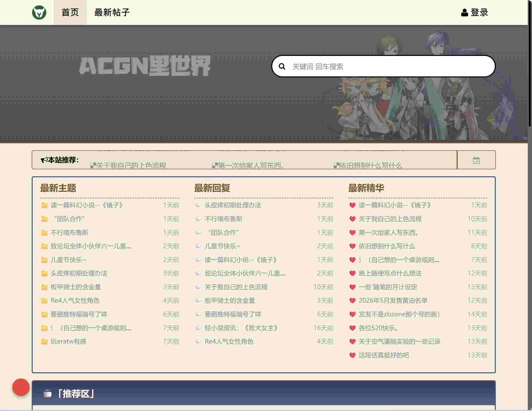This screenshot has width=532, height=411.
Task: Click folder icon beside 板甲骑士的含金量 topic
Action: [x=44, y=287]
